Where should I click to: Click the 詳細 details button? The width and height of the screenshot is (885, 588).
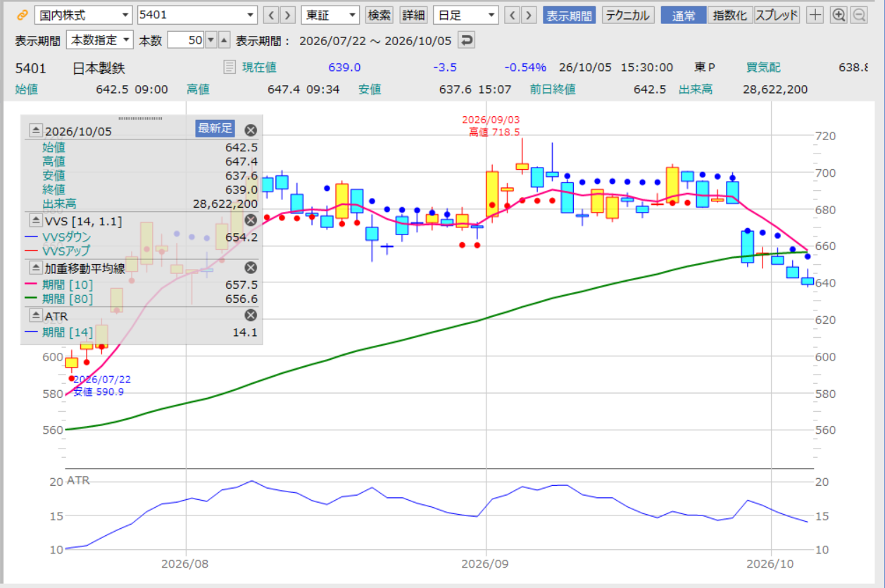(x=413, y=15)
